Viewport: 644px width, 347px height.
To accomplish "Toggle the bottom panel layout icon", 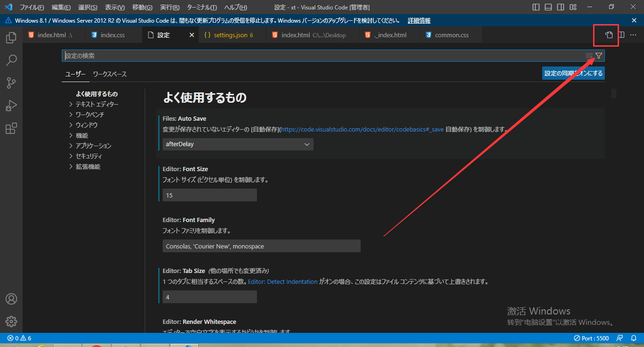I will 548,7.
